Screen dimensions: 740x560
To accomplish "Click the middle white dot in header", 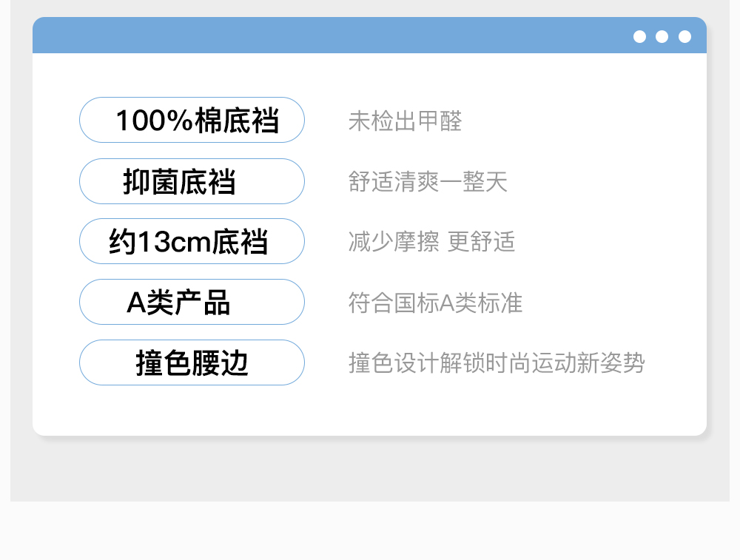I will (662, 36).
